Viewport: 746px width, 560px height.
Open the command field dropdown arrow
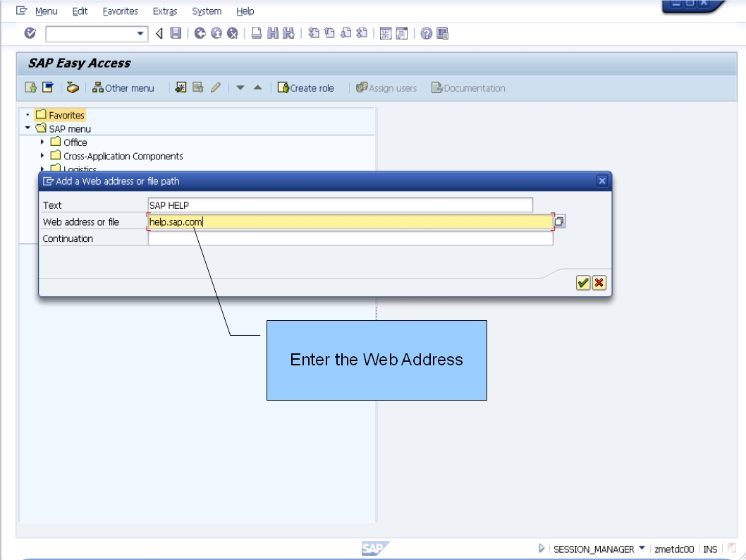click(x=140, y=33)
